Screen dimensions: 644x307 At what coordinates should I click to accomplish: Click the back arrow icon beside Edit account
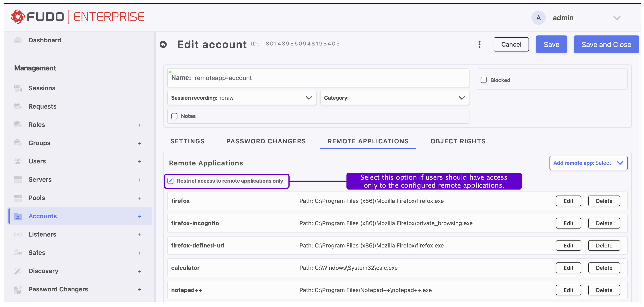click(x=163, y=44)
